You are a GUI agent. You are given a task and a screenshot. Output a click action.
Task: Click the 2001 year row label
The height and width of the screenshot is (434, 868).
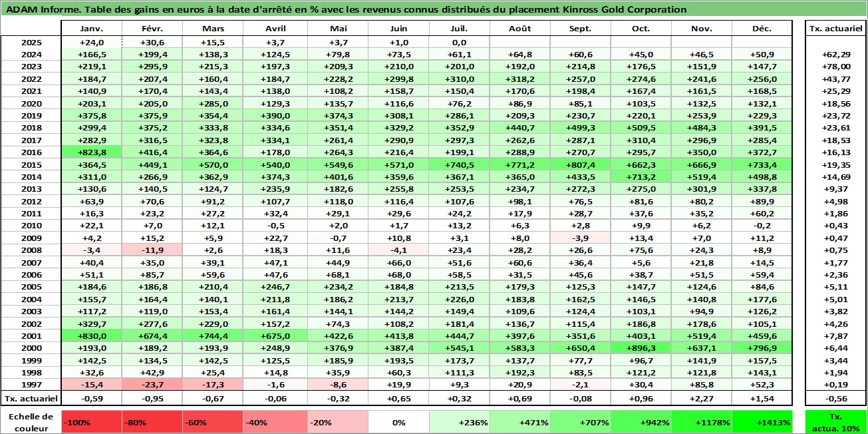click(x=31, y=336)
